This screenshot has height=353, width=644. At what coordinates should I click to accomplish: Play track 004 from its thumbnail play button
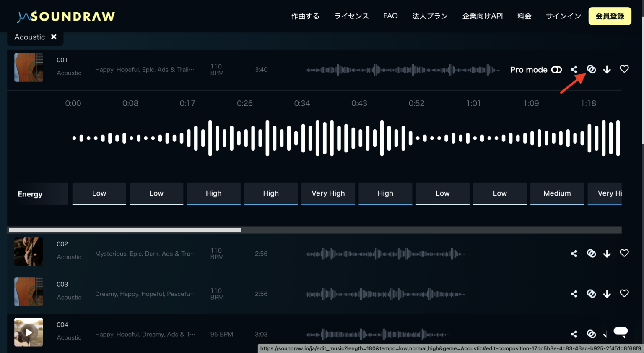pyautogui.click(x=29, y=332)
